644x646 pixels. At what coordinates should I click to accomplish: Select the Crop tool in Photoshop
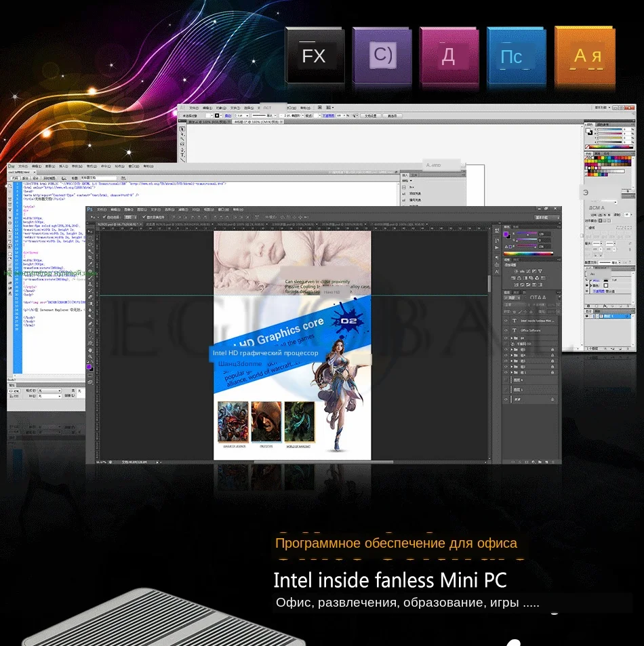90,258
